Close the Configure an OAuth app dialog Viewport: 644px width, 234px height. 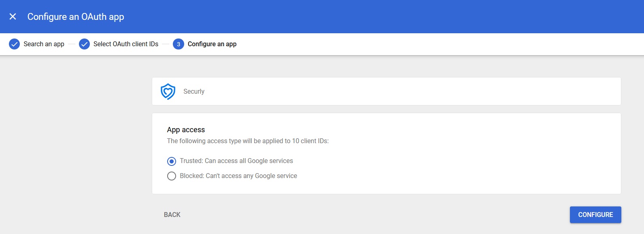point(13,17)
